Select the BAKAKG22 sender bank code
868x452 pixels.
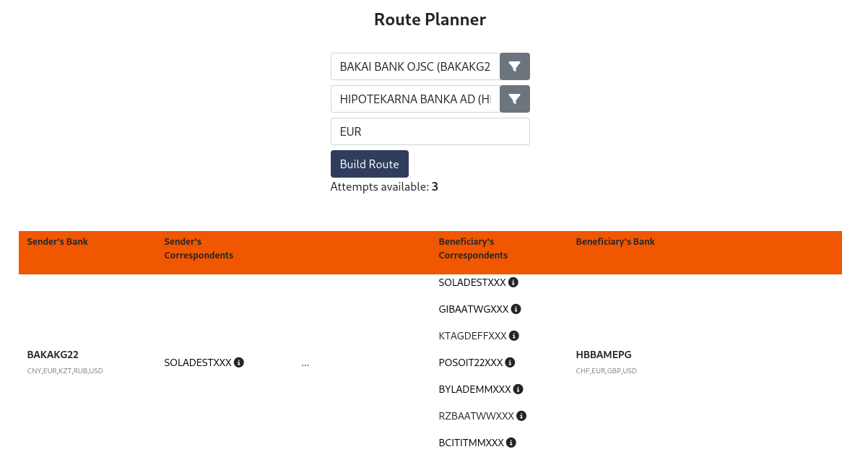click(53, 355)
